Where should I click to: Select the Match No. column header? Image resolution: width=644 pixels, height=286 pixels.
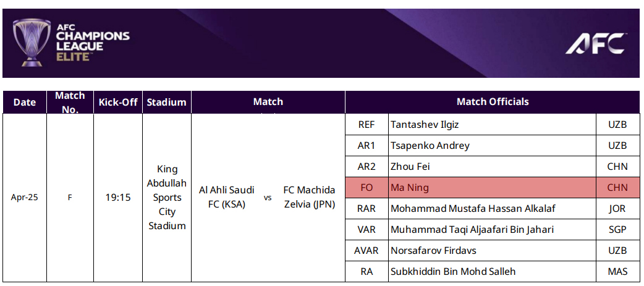click(x=70, y=103)
